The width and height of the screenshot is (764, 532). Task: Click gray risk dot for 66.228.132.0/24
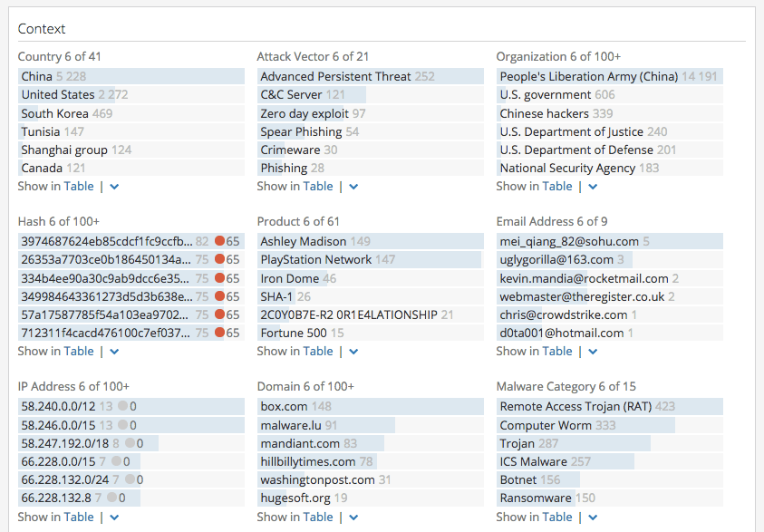coord(130,479)
